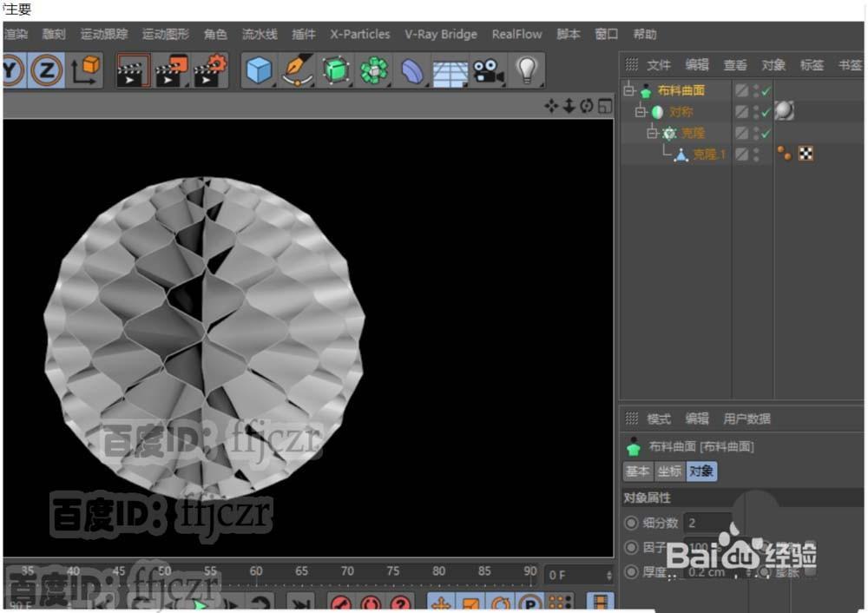Open the Subdivision Surface generator
This screenshot has height=613, width=868.
[336, 70]
